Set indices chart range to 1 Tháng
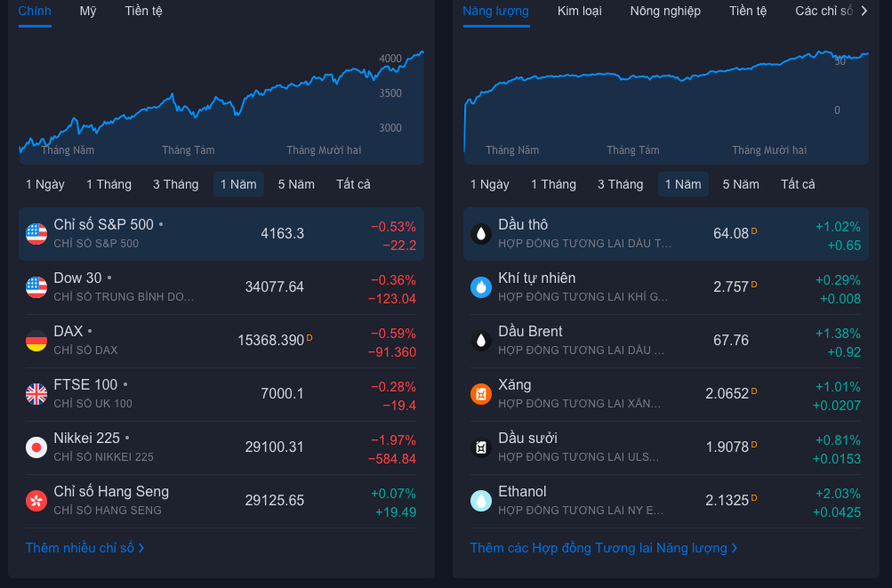 click(108, 184)
